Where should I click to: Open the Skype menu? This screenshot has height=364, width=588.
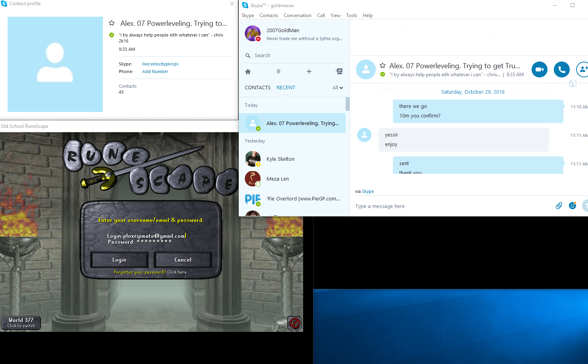248,15
